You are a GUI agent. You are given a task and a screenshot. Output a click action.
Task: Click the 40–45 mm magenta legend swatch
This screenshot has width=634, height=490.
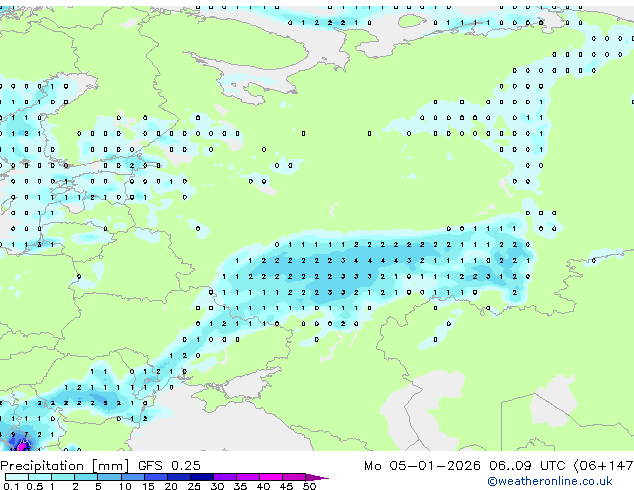tap(271, 477)
